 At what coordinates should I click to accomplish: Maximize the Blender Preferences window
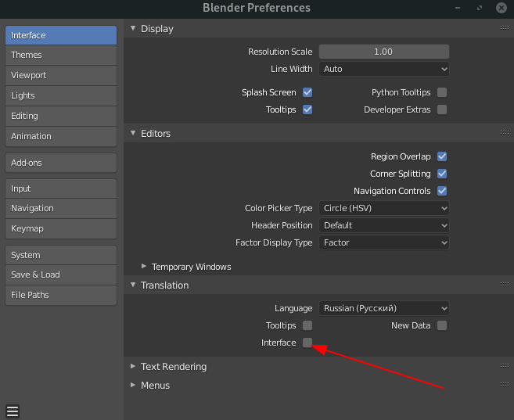pos(480,8)
